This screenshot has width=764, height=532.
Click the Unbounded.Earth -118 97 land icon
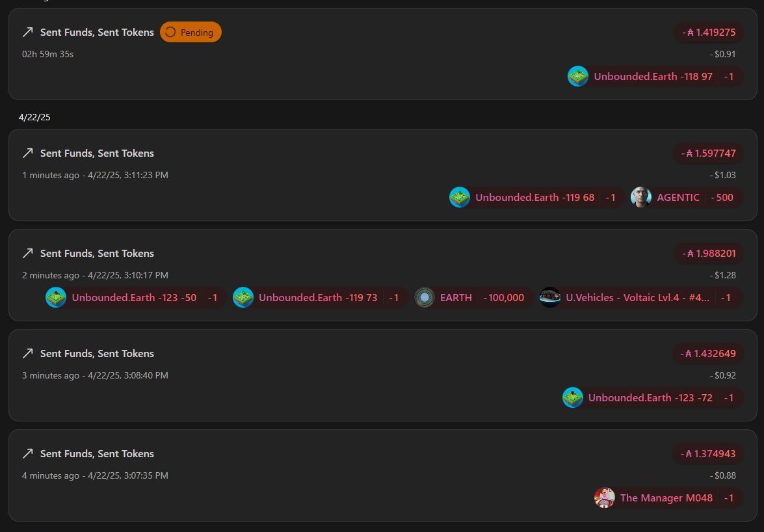coord(578,77)
